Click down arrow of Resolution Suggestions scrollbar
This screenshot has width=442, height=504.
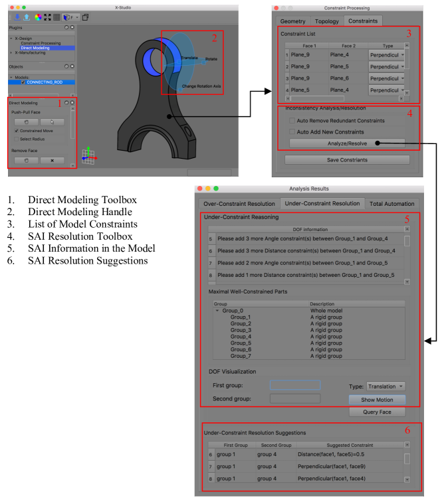pyautogui.click(x=407, y=479)
